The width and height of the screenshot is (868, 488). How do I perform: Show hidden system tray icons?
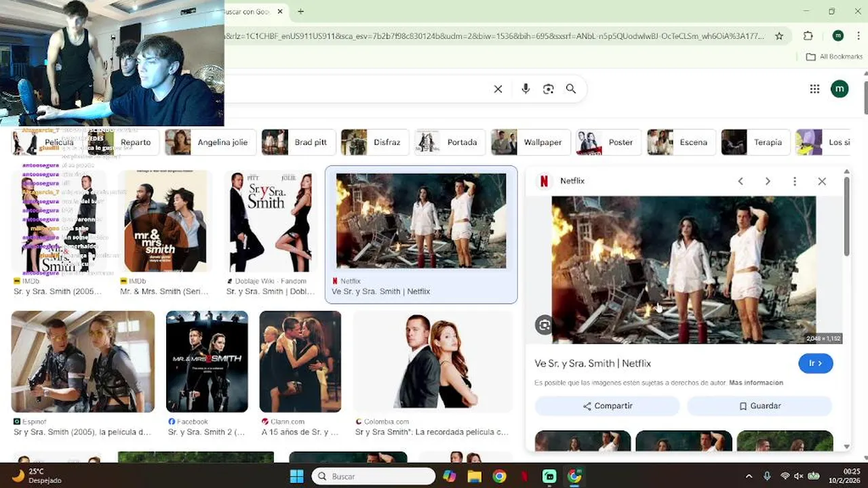tap(749, 476)
